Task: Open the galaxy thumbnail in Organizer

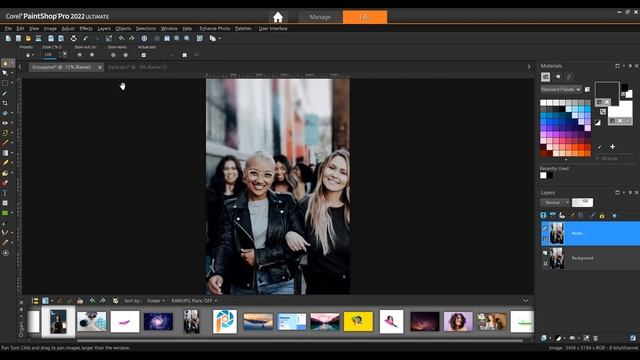Action: [x=158, y=322]
